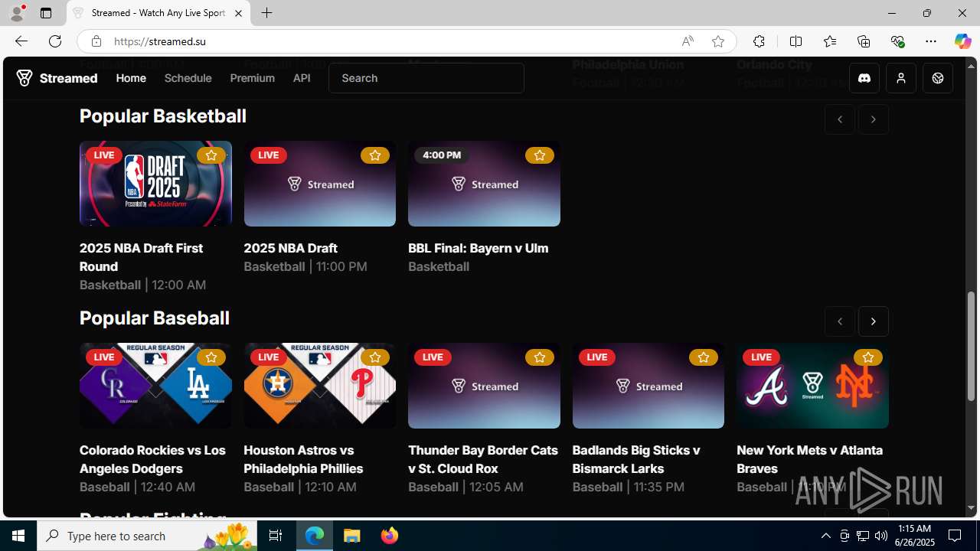
Task: Open tab actions menu icon
Action: pos(46,13)
